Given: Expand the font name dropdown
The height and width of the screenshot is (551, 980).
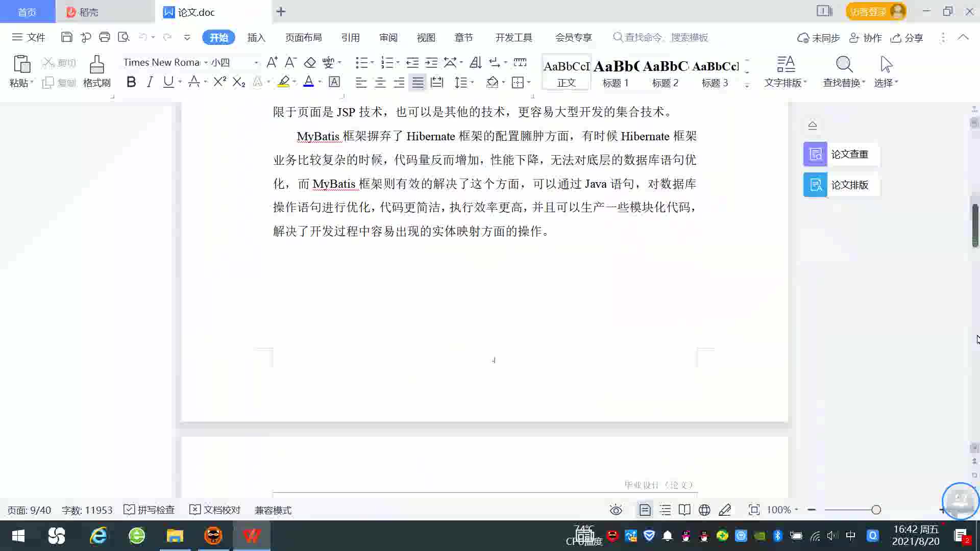Looking at the screenshot, I should click(206, 63).
